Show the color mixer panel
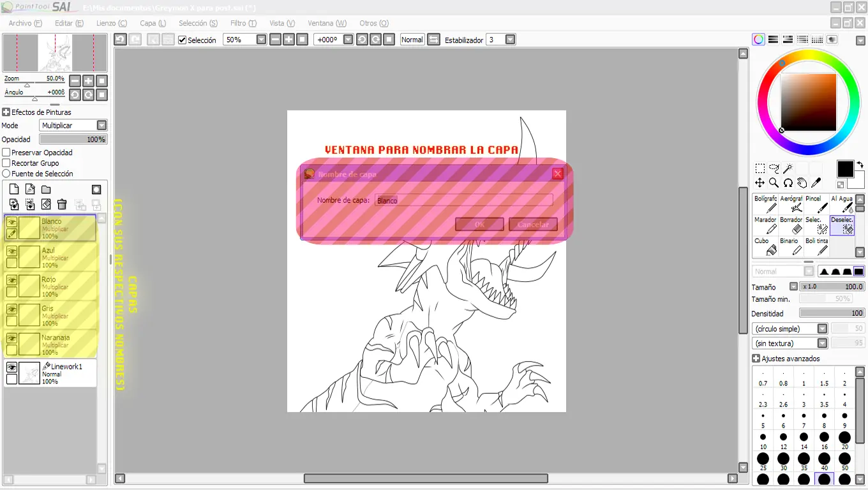This screenshot has height=490, width=868. [x=803, y=40]
